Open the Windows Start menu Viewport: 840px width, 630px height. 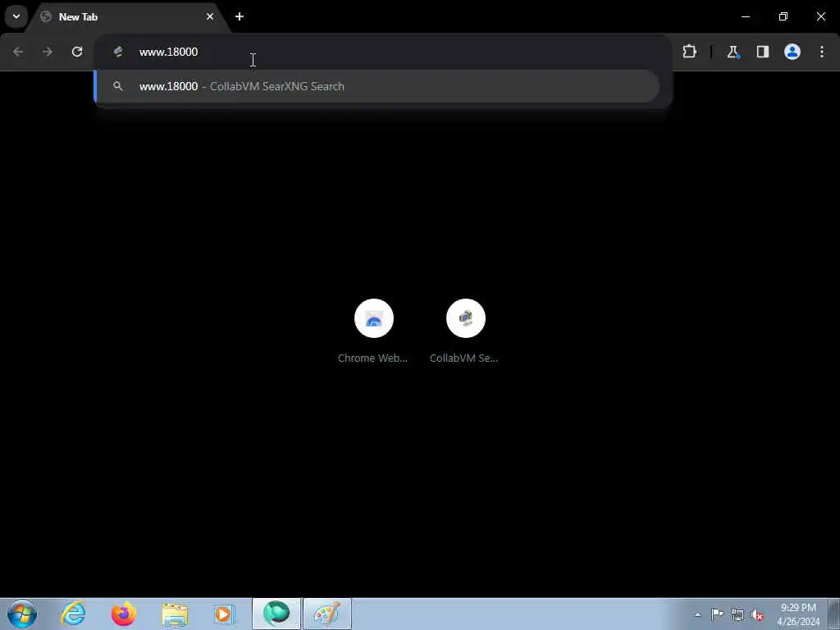[x=22, y=614]
